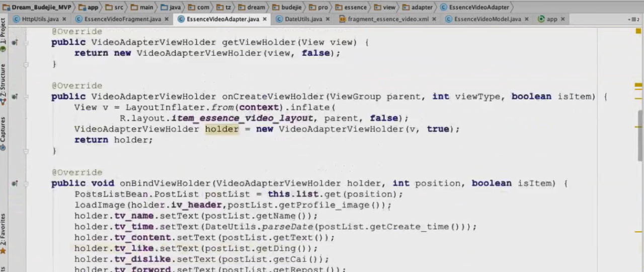Click tv_name field in the code
644x272 pixels.
coord(134,216)
